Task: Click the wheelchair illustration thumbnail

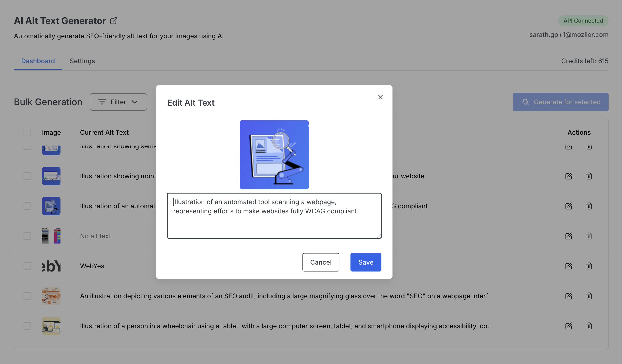Action: tap(51, 326)
